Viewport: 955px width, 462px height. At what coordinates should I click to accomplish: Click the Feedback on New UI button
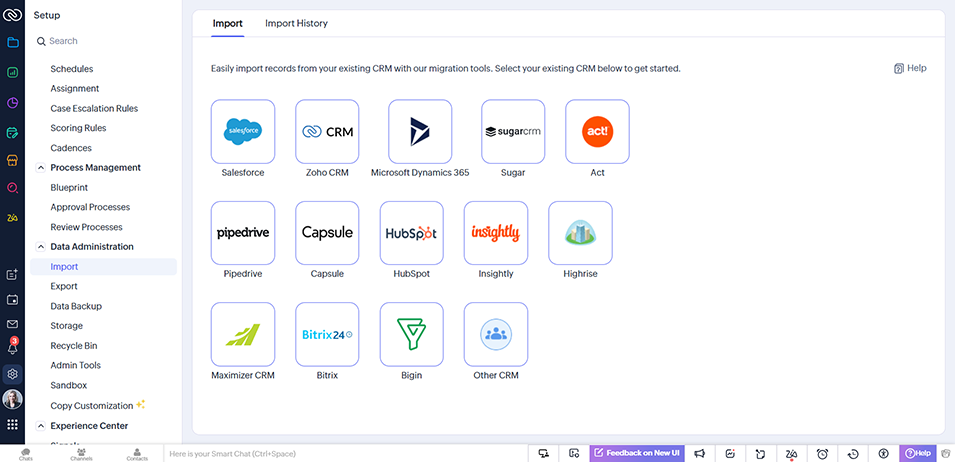[636, 453]
